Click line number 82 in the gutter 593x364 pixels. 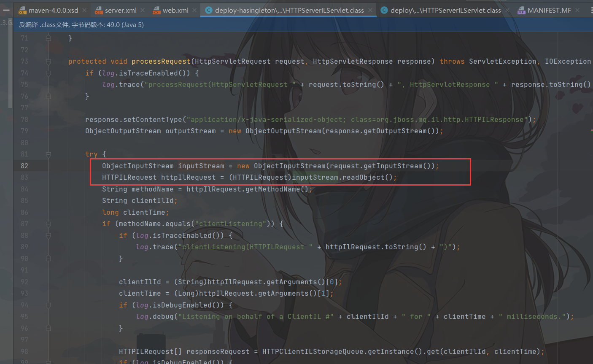point(24,166)
